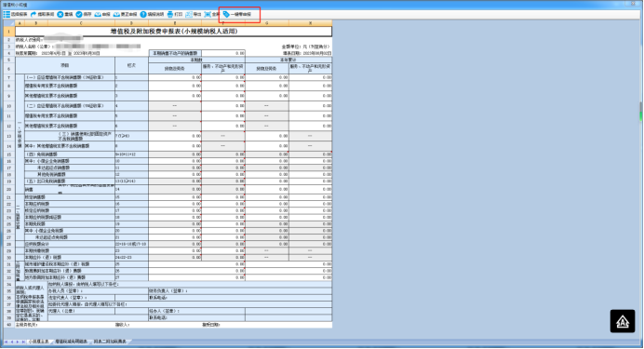This screenshot has width=644, height=349.
Task: Print the form using the 打印 printer icon
Action: pos(170,14)
